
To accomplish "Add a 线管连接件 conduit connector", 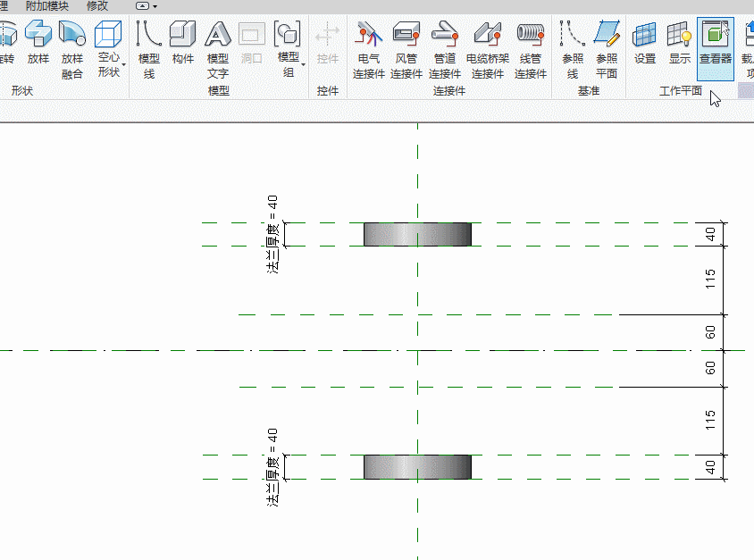I will click(x=531, y=49).
